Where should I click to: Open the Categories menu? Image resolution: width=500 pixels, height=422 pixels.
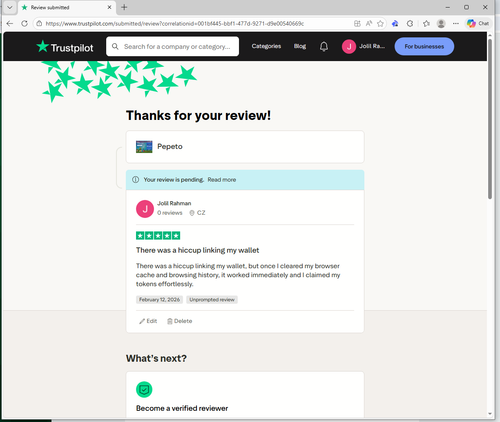266,46
